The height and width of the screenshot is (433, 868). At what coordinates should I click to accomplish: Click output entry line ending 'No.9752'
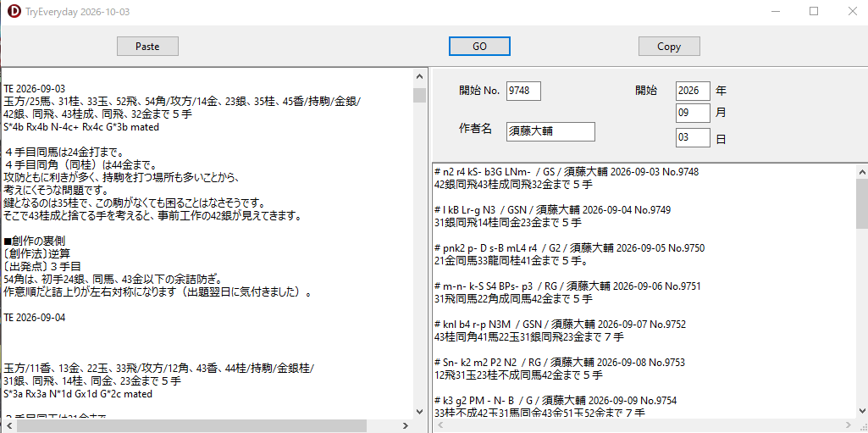pyautogui.click(x=561, y=325)
